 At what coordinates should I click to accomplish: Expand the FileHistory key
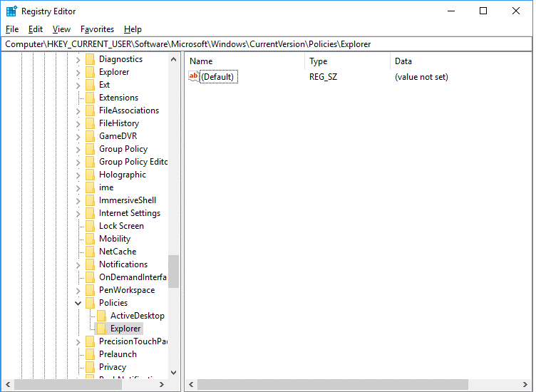point(78,124)
